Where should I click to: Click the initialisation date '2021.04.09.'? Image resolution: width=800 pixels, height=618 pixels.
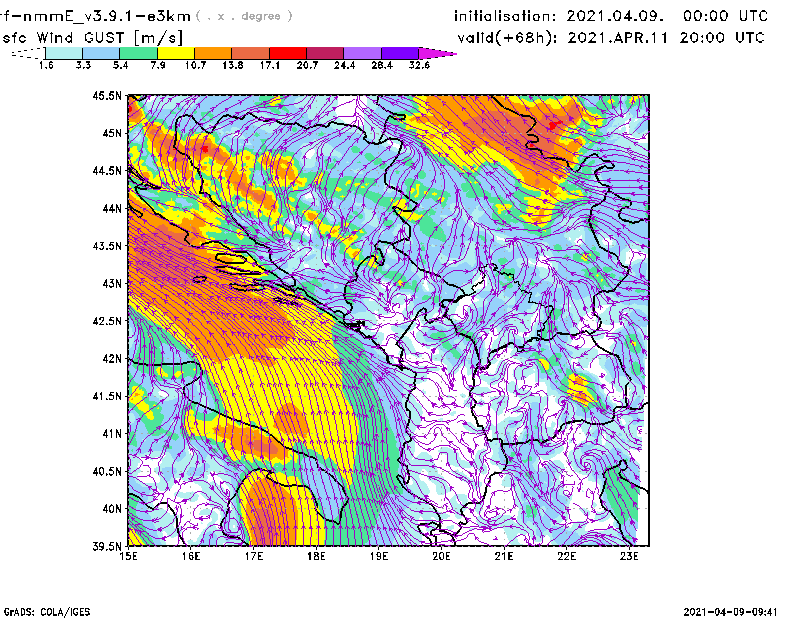point(615,16)
